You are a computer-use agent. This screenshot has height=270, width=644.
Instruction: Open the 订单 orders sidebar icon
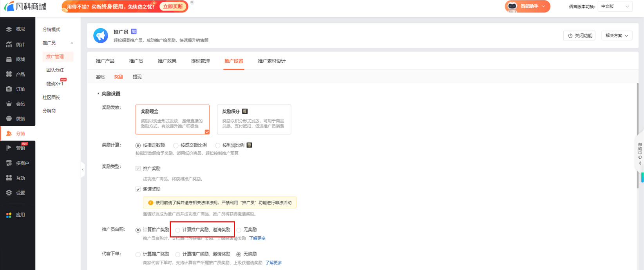9,89
